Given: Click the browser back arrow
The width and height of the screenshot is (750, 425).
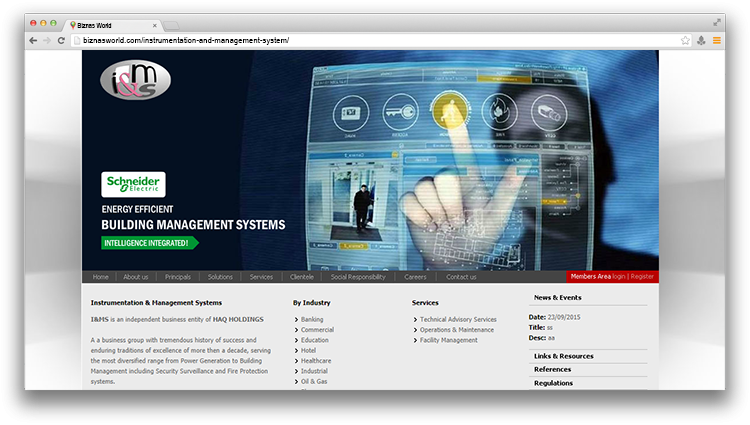Looking at the screenshot, I should click(33, 40).
